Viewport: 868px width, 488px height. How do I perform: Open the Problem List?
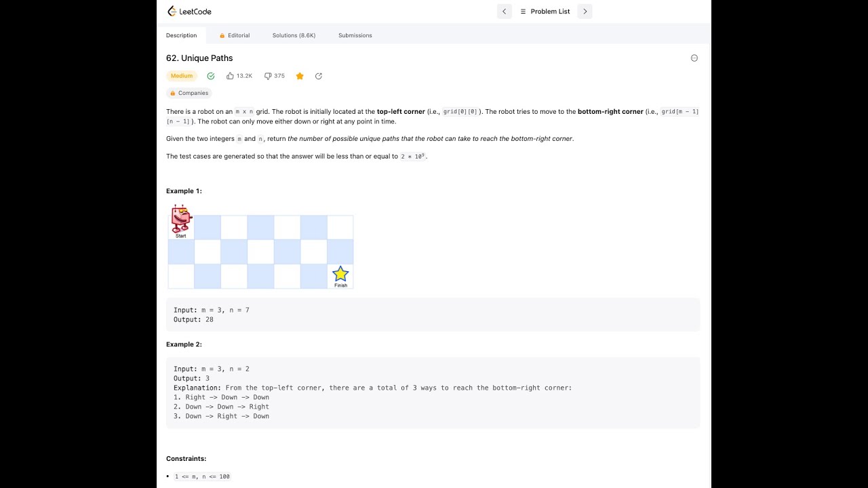545,12
